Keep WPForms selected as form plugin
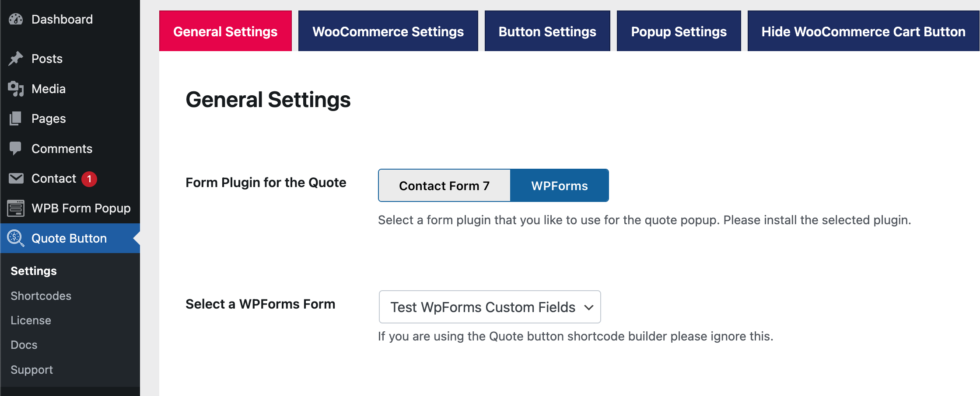This screenshot has height=396, width=980. [559, 185]
